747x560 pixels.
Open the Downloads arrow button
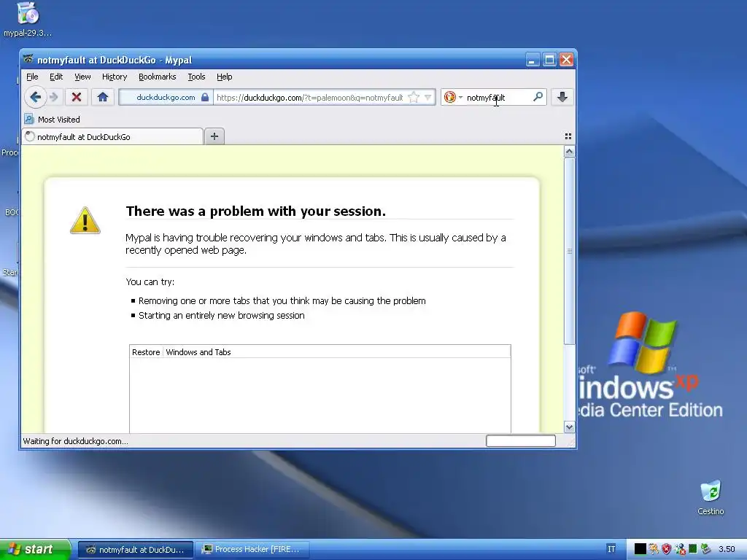pos(562,97)
